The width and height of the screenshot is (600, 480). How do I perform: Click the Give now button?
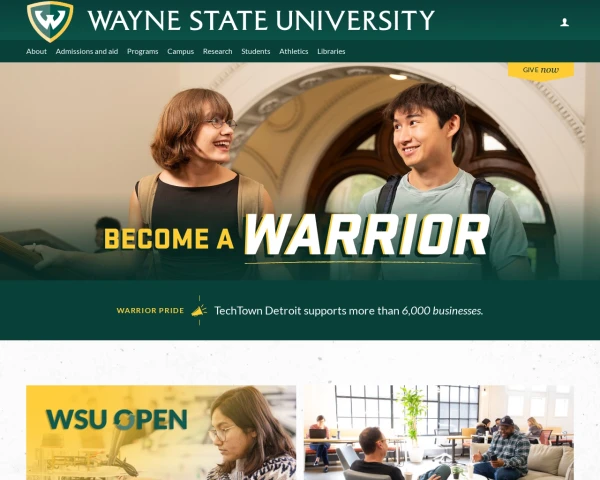click(541, 70)
